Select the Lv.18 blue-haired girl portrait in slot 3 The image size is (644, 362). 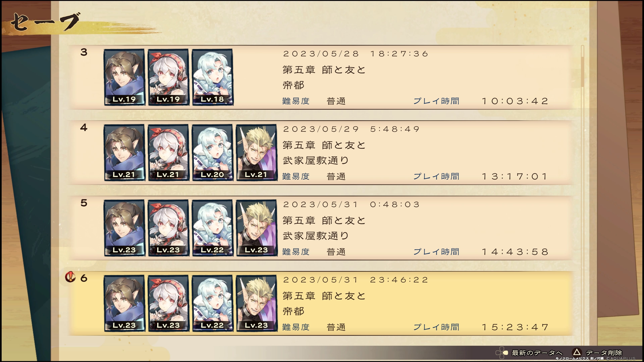(212, 77)
